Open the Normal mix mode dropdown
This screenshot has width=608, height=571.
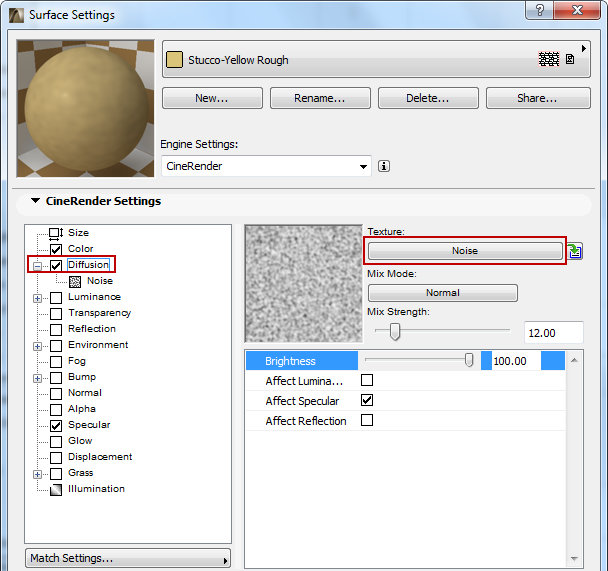click(x=442, y=293)
